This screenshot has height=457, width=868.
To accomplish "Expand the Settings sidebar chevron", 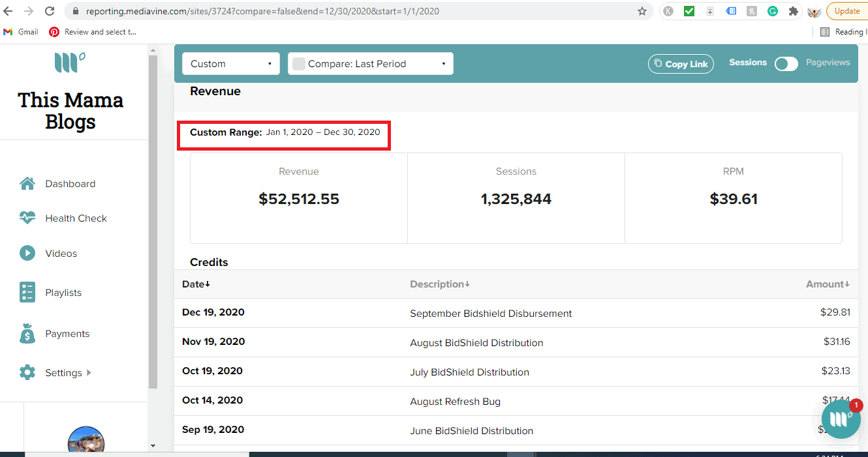I will [x=89, y=372].
